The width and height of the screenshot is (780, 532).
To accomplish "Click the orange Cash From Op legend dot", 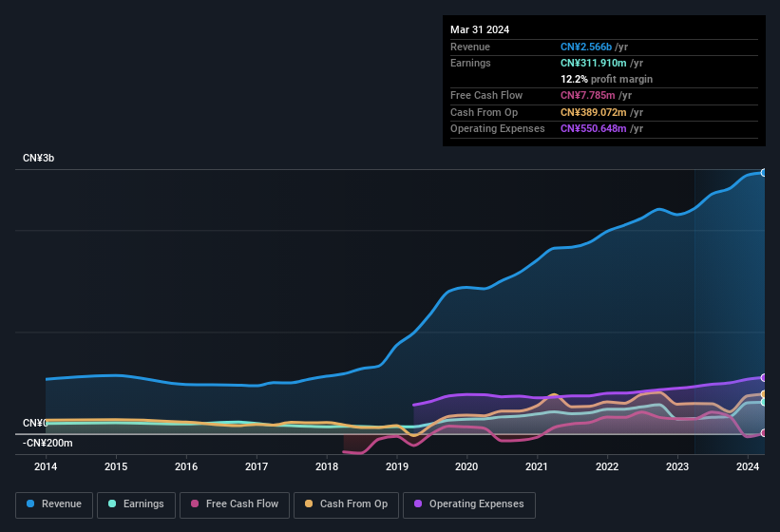I will pos(309,503).
